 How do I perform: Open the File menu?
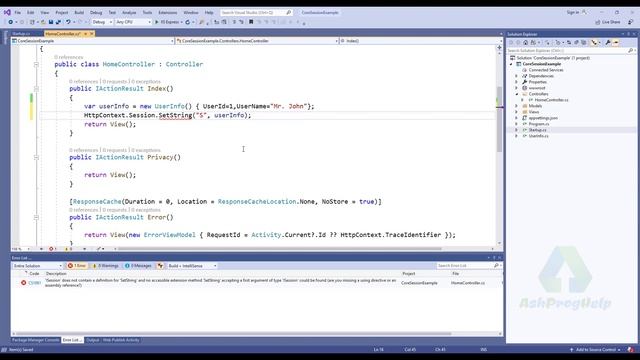[18, 12]
